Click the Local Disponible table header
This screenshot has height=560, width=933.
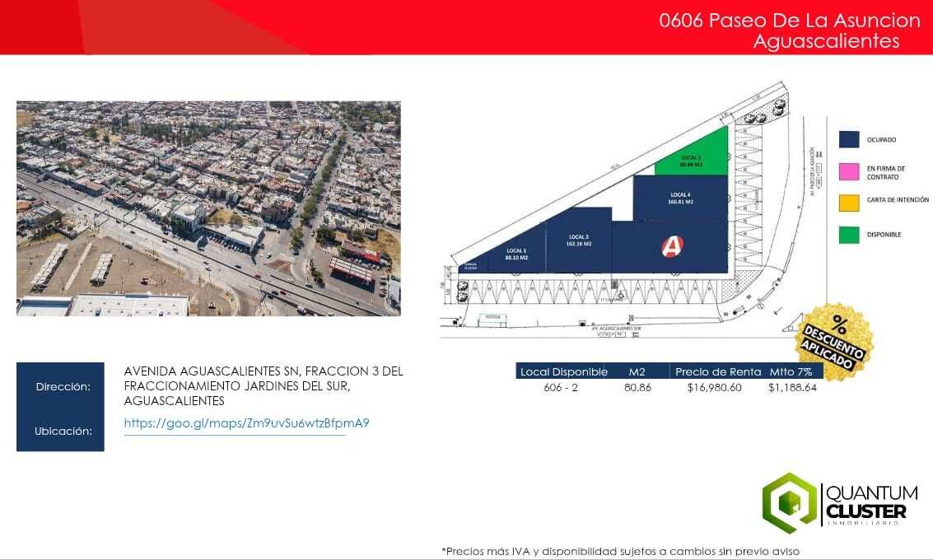click(x=563, y=371)
